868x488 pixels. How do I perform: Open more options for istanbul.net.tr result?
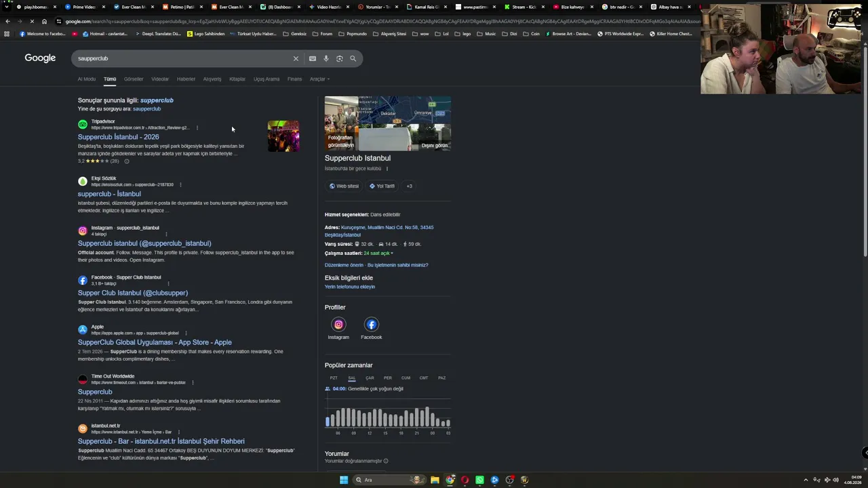coord(179,432)
